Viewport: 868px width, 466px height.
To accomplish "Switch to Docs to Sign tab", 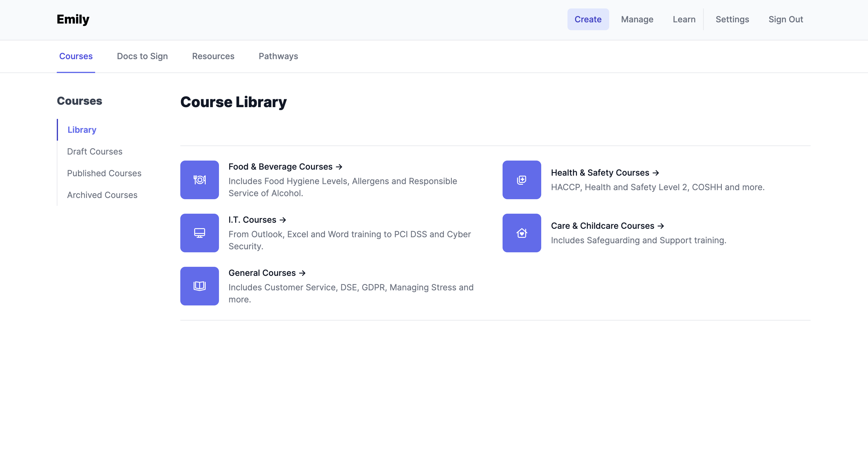I will pyautogui.click(x=142, y=56).
